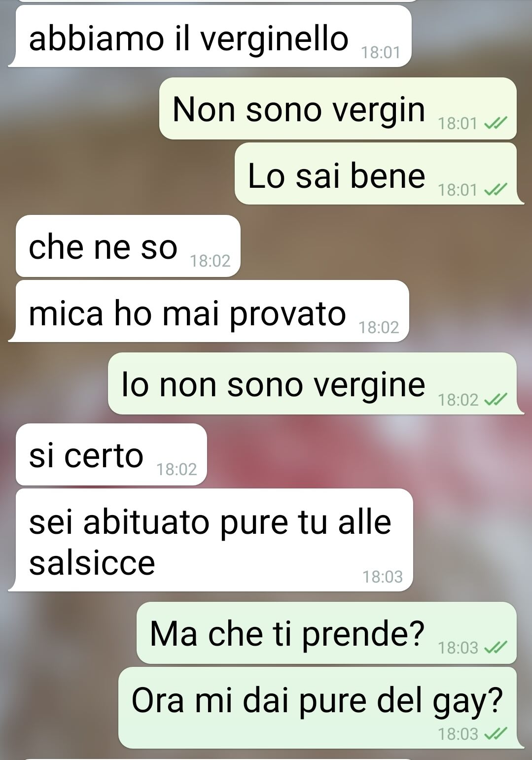Select the "Ora mi dai pure del gay?" message
Screen dimensions: 532x760
tap(320, 708)
